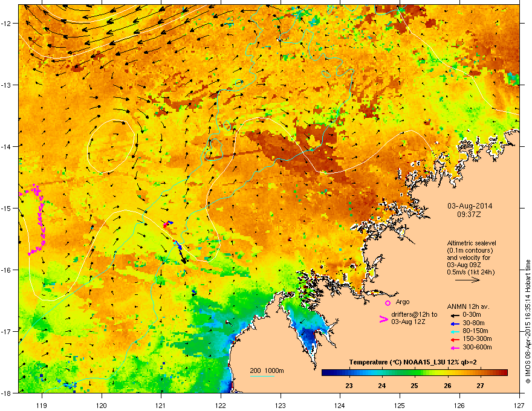Click the Temperature NOAA15_L3U color bar title
The image size is (532, 411).
coord(413,363)
